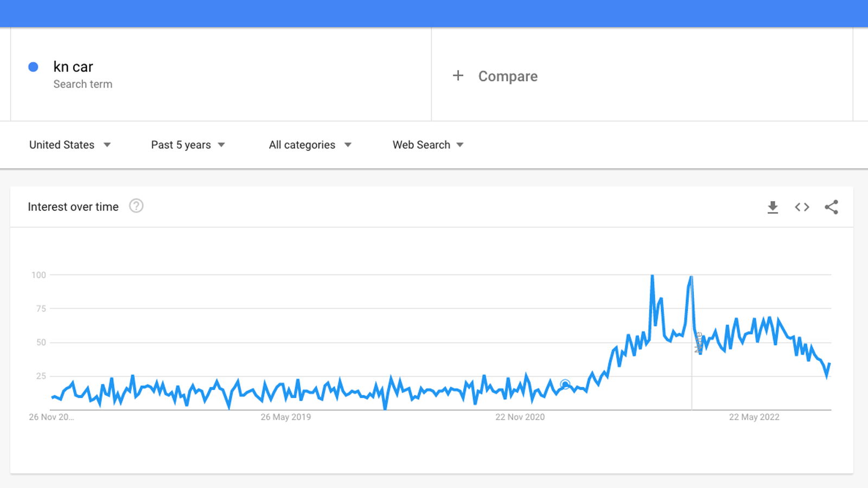
Task: Open the embed code icon
Action: point(802,207)
